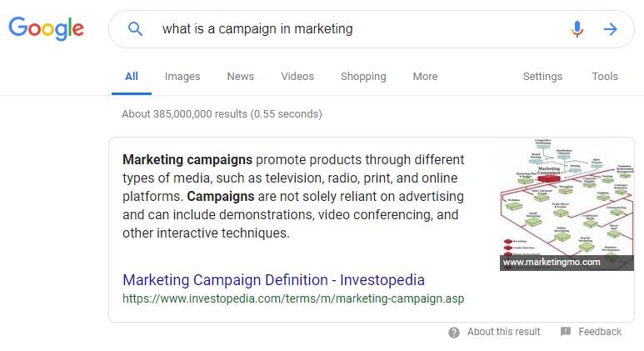644x351 pixels.
Task: Switch to the Images tab
Action: tap(182, 77)
